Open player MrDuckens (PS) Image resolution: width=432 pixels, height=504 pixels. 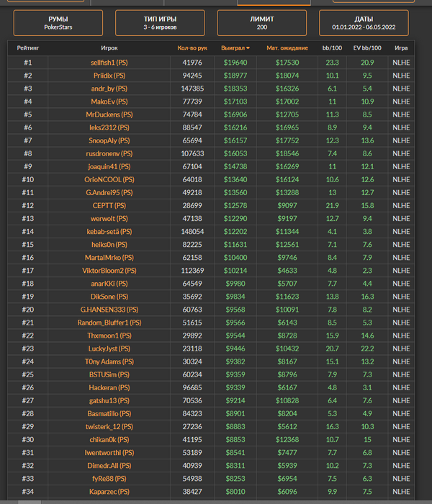109,114
